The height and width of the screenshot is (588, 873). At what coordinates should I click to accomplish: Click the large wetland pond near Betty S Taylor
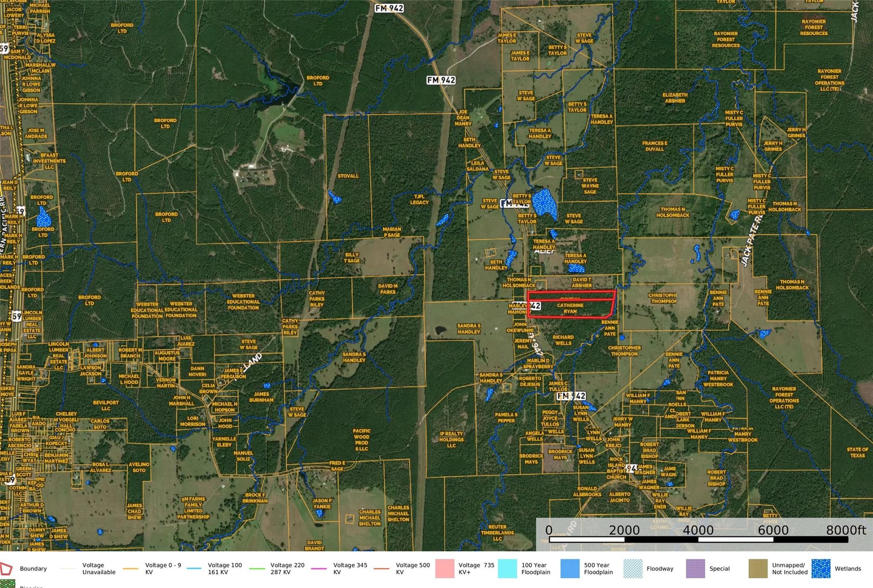(x=544, y=204)
